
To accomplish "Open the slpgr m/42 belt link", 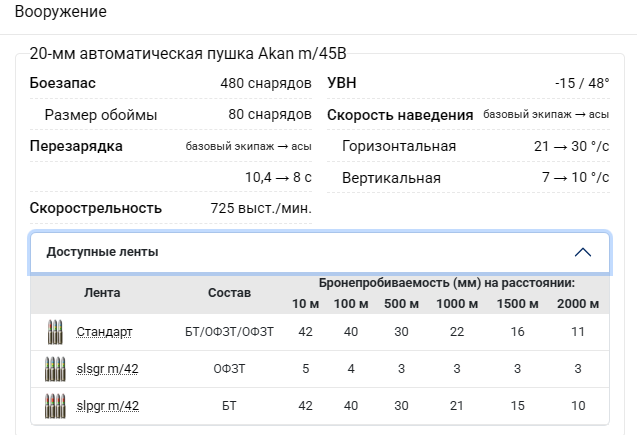I will coord(107,406).
